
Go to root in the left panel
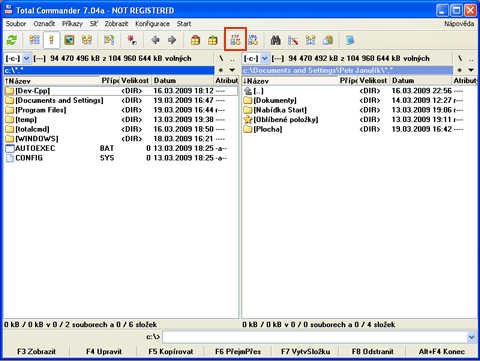click(x=221, y=59)
